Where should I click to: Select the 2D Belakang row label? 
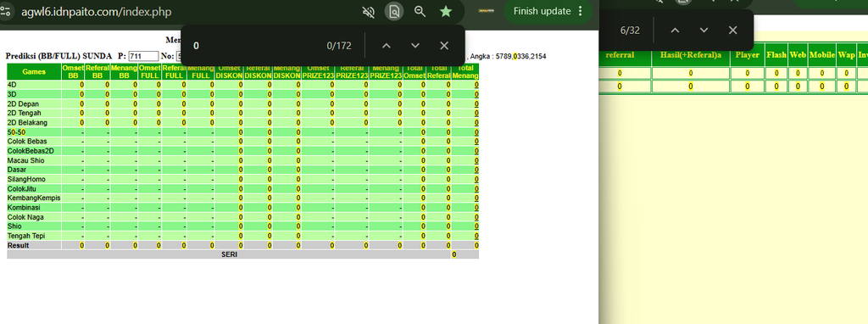pos(27,123)
